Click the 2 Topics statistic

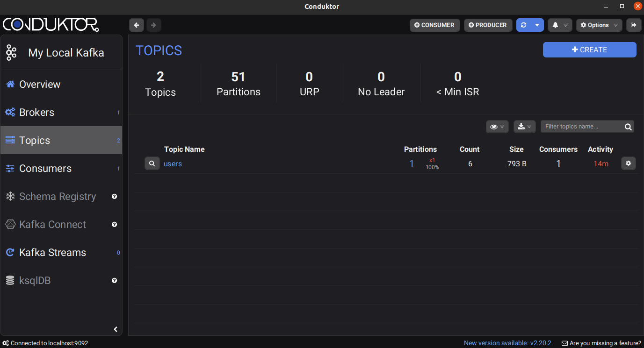(160, 84)
